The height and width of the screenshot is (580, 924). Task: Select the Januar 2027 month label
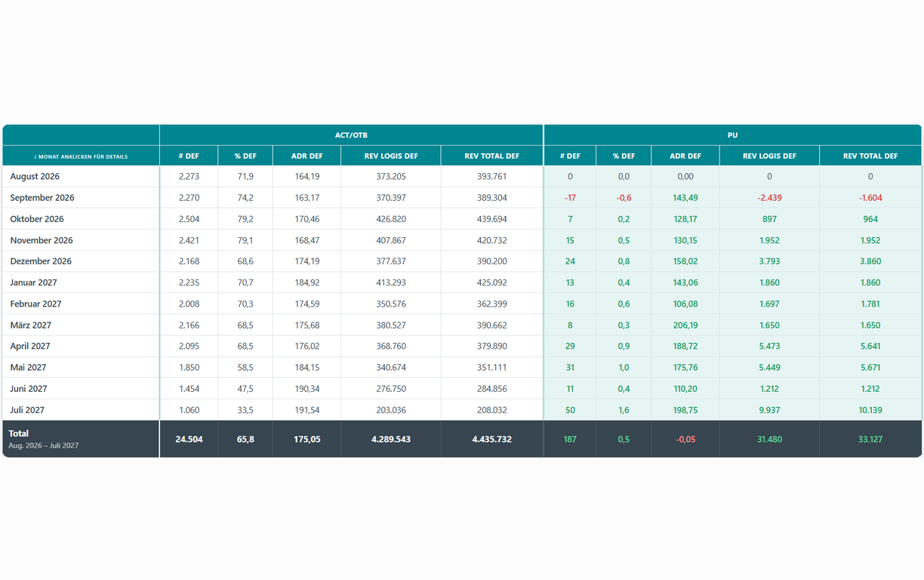tap(34, 282)
